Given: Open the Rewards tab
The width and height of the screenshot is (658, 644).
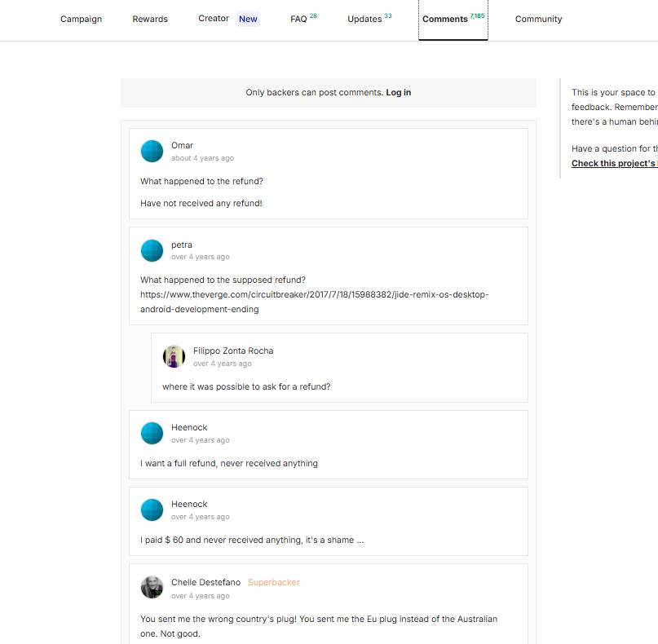Looking at the screenshot, I should pyautogui.click(x=150, y=19).
